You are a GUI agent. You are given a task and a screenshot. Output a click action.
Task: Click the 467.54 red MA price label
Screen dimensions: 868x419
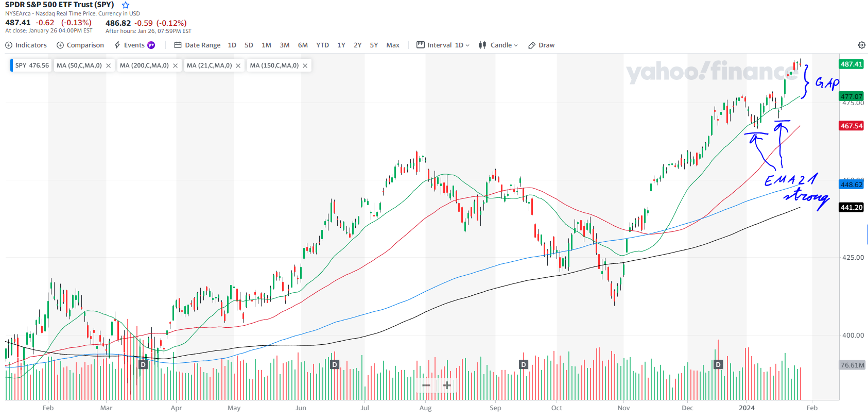852,126
